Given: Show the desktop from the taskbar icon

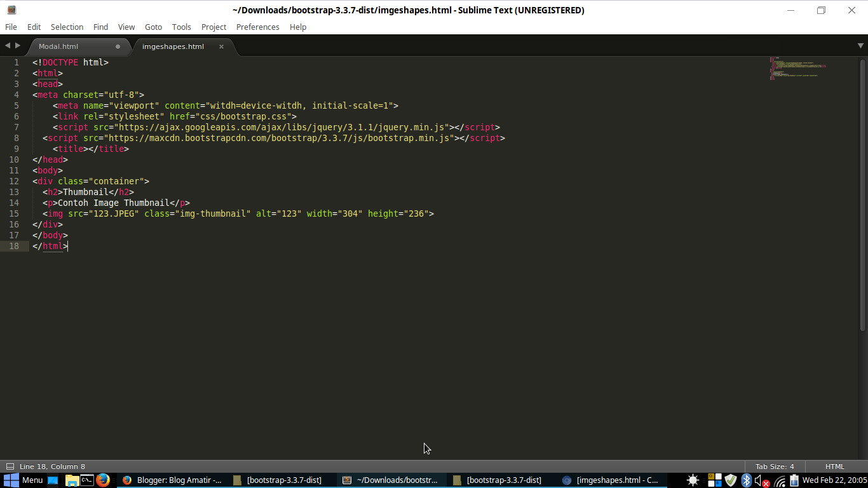Looking at the screenshot, I should pyautogui.click(x=53, y=480).
